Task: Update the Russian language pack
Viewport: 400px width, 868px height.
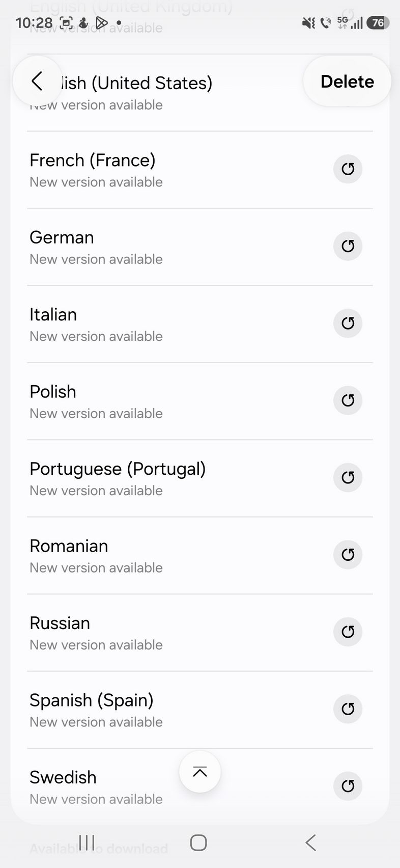Action: [x=348, y=632]
